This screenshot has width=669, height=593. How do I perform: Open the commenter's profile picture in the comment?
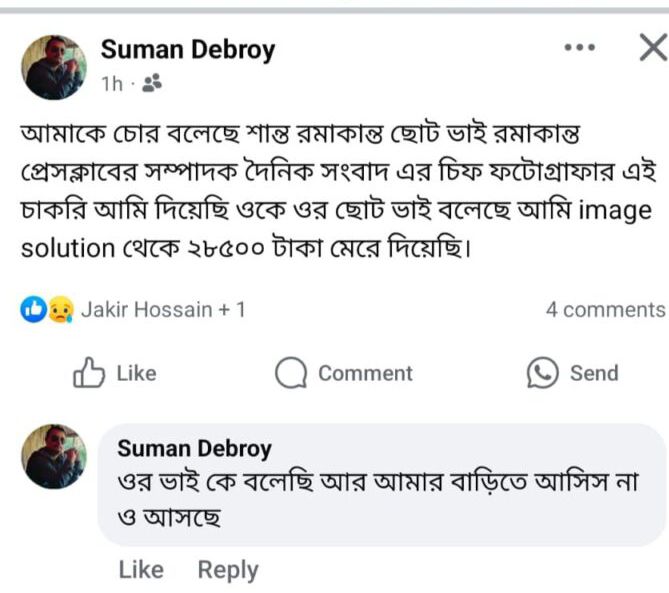pos(54,456)
